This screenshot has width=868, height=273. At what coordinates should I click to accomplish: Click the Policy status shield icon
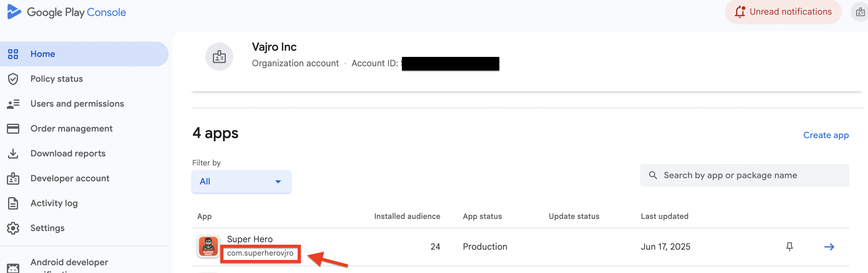(x=13, y=79)
